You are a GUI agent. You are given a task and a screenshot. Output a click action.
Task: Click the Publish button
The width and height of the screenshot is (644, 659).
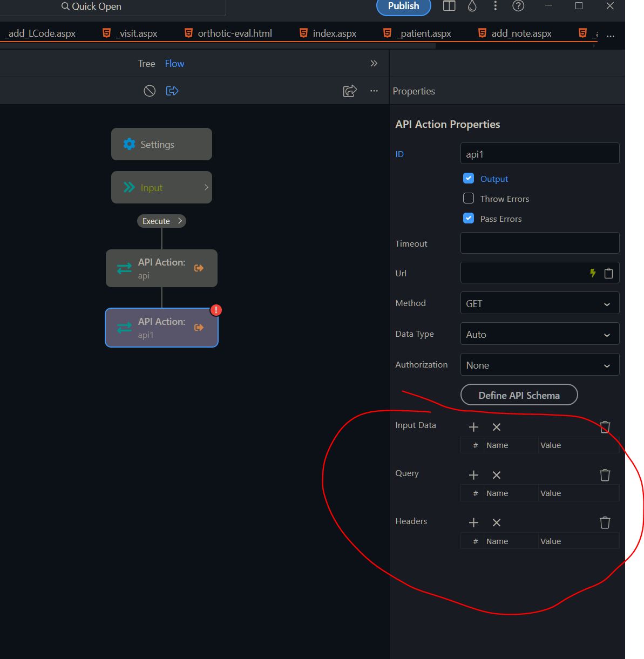403,6
